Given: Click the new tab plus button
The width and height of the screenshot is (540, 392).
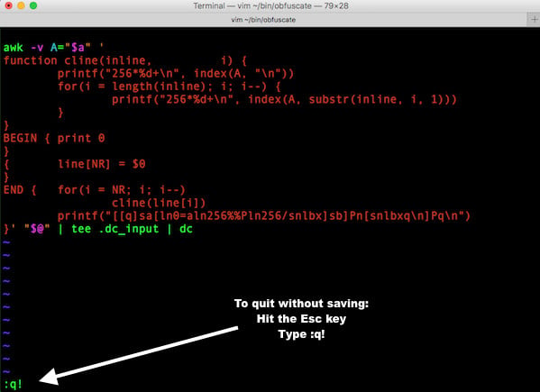Looking at the screenshot, I should point(535,19).
